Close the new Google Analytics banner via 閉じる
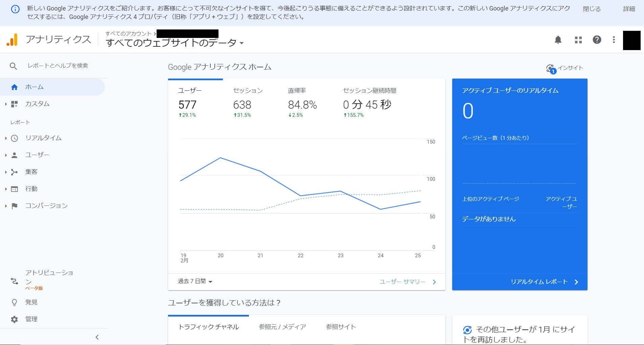This screenshot has height=345, width=644. pos(592,8)
